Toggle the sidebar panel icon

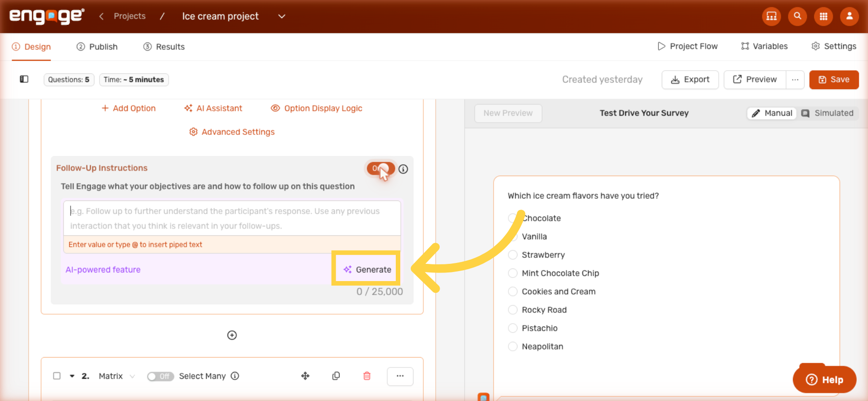click(x=24, y=79)
